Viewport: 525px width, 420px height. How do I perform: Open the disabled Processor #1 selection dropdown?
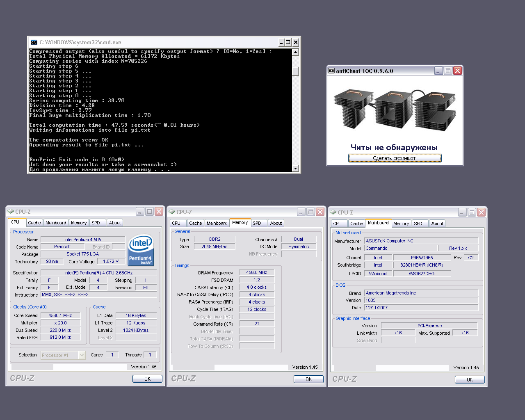point(63,355)
